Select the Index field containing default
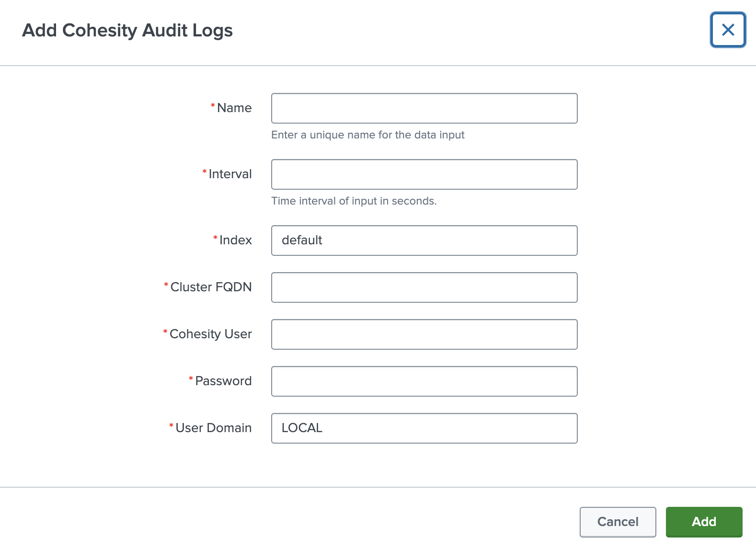The image size is (756, 549). [x=424, y=240]
